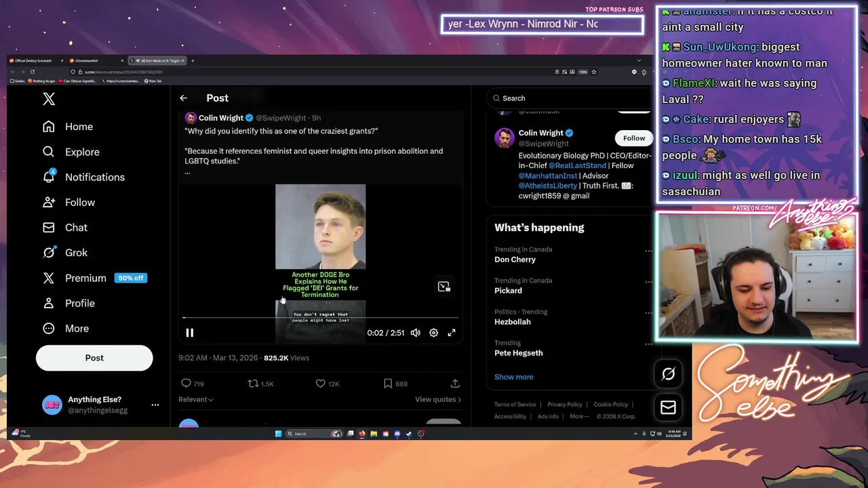Pause the video
This screenshot has width=868, height=488.
(x=190, y=333)
